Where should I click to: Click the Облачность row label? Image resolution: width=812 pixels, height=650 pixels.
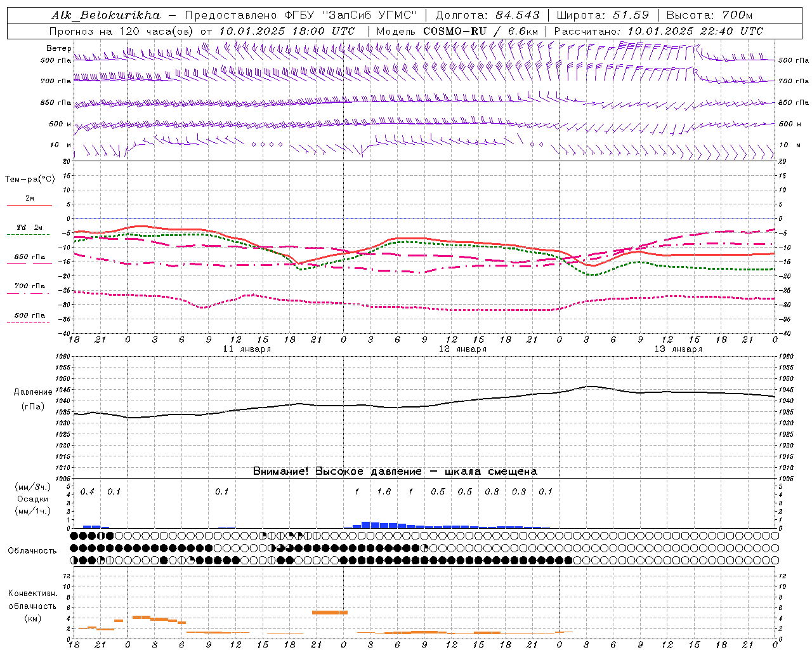tap(33, 551)
